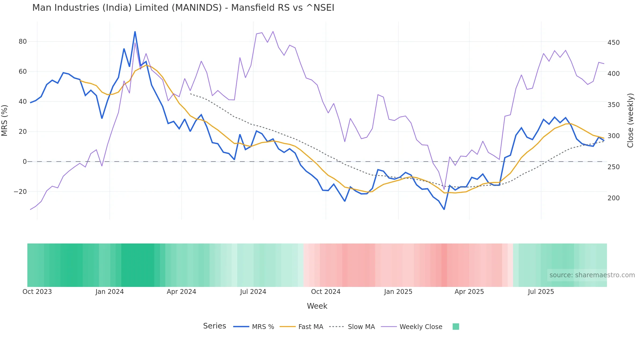Click the darkest red heatmap band
Screen dimensions: 644x362
pos(444,265)
